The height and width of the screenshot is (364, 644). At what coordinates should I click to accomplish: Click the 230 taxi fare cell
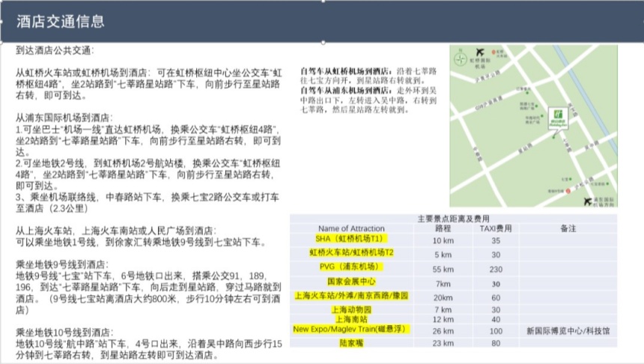pos(495,269)
